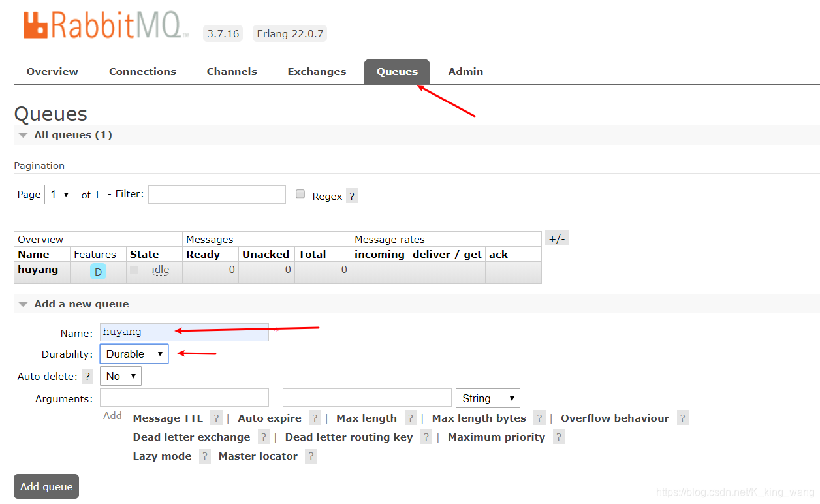Open Dead letter routing key help icon

[x=426, y=437]
